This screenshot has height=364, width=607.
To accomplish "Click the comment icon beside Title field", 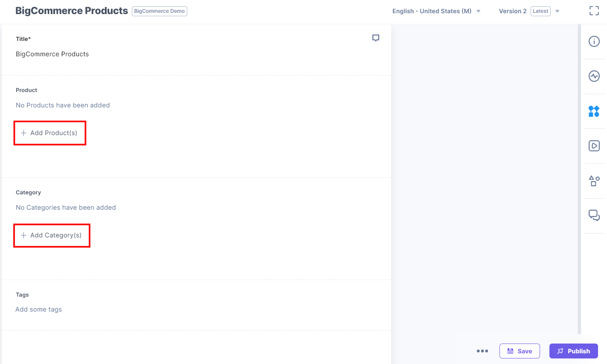I will (376, 38).
